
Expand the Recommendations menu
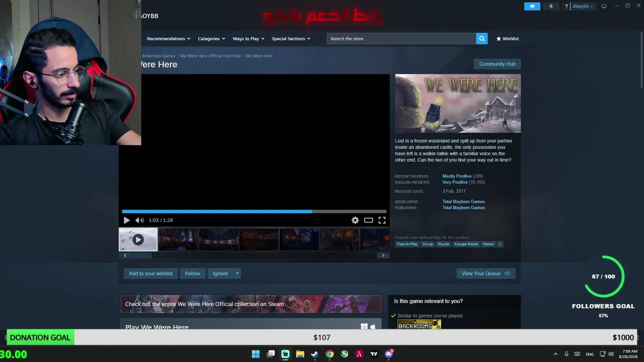(x=169, y=39)
